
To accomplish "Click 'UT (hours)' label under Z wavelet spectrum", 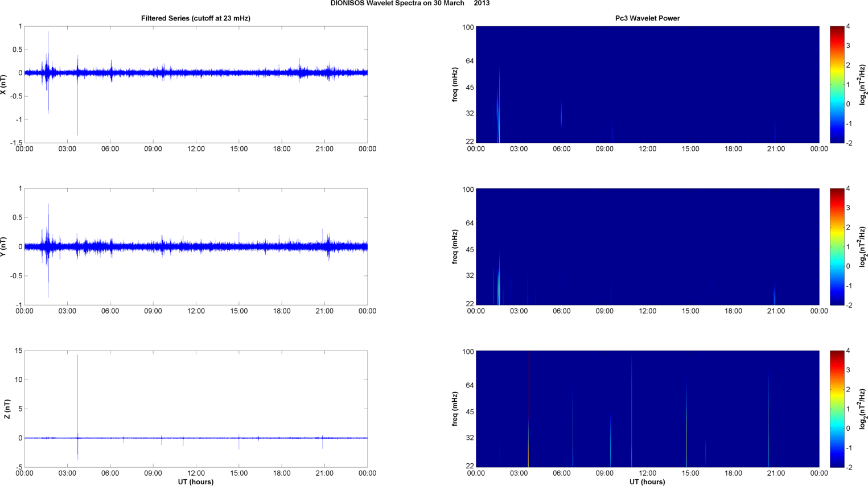I will 647,482.
